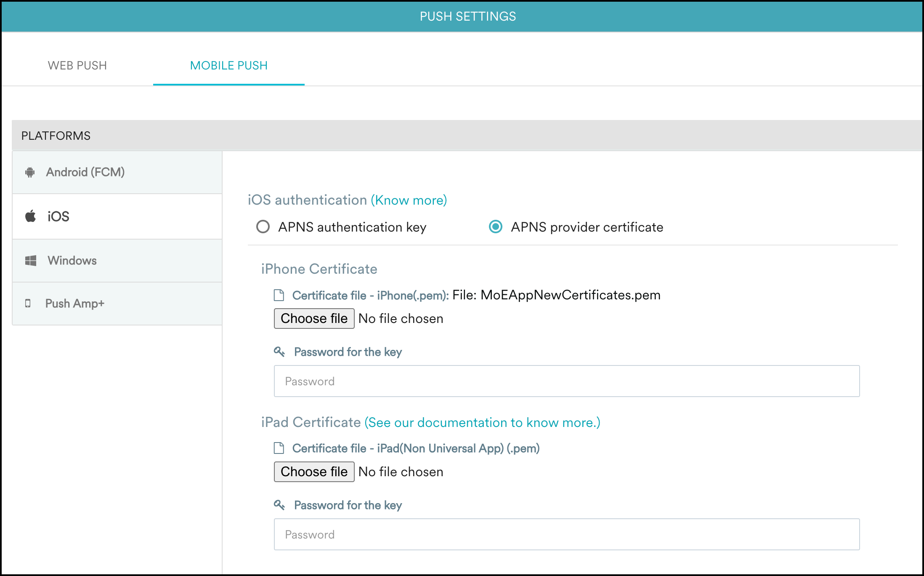Click the document icon beside iPad certificate file

click(279, 448)
